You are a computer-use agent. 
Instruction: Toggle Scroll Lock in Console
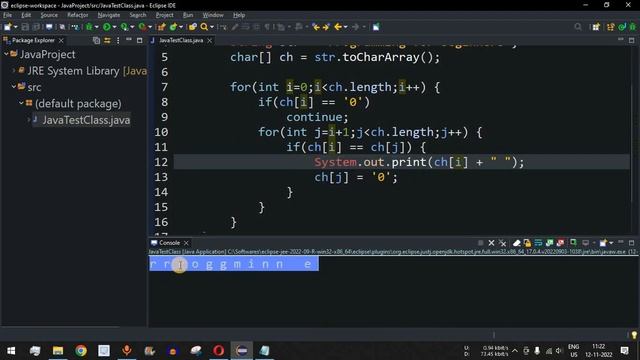pyautogui.click(x=527, y=243)
